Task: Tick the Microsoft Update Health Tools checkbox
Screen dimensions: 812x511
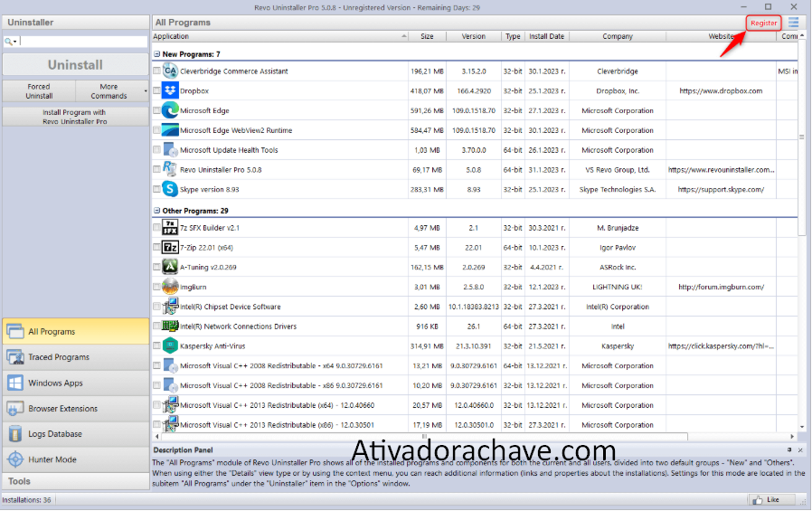Action: pos(156,149)
